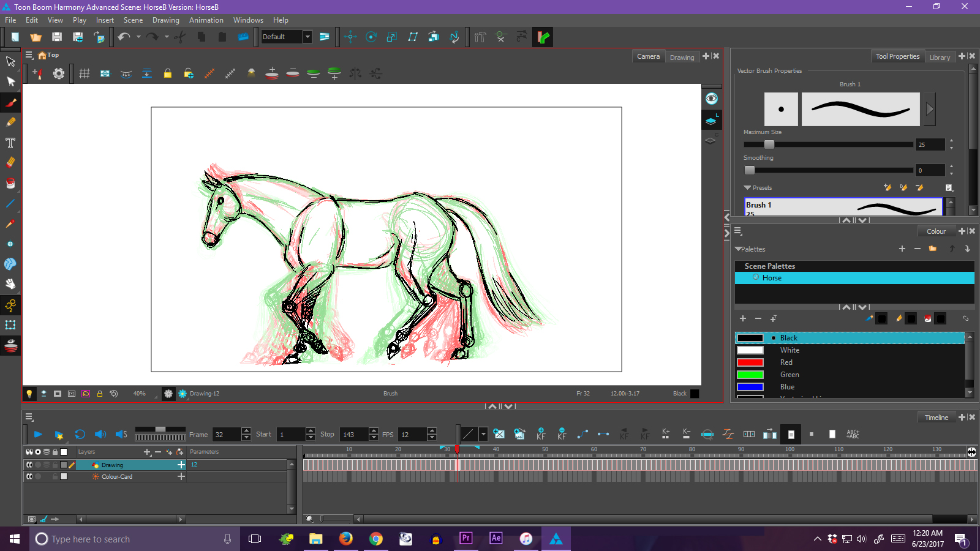Click the Frame number field
This screenshot has width=980, height=551.
coord(227,434)
